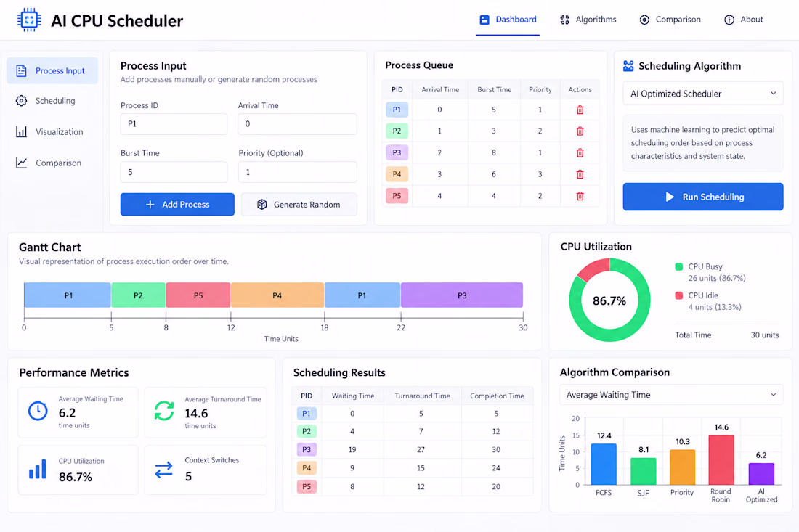Viewport: 799px width, 532px height.
Task: Click the AI CPU Scheduler chip logo
Action: coord(29,20)
